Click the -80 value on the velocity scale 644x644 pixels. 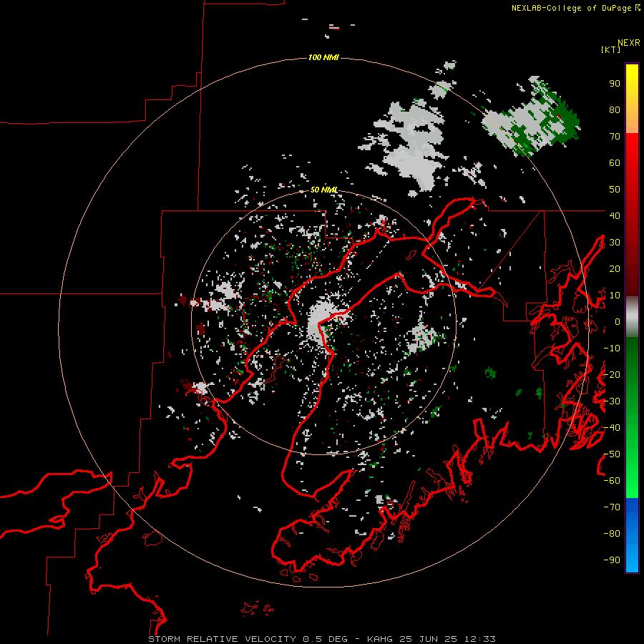612,534
